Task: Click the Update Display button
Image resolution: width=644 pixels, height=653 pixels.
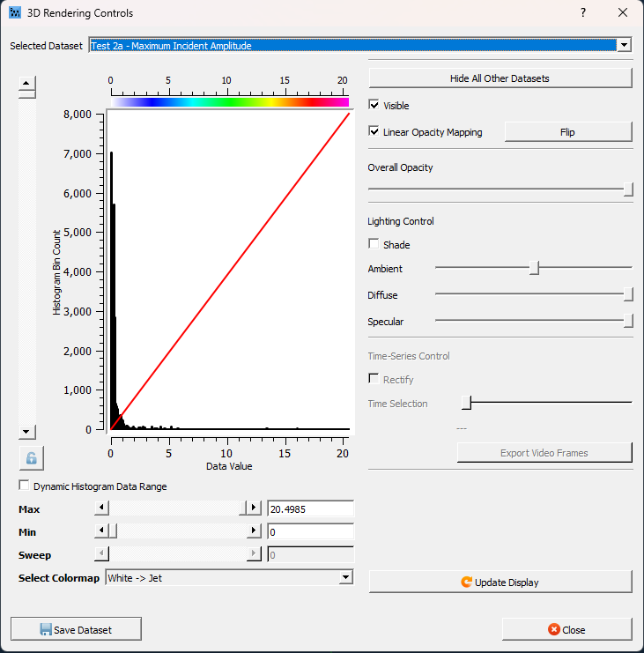Action: (x=500, y=583)
